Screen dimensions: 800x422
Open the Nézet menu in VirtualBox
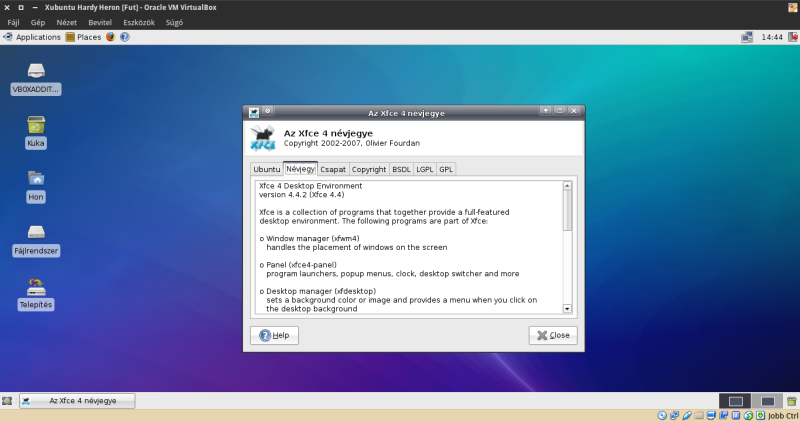(66, 22)
